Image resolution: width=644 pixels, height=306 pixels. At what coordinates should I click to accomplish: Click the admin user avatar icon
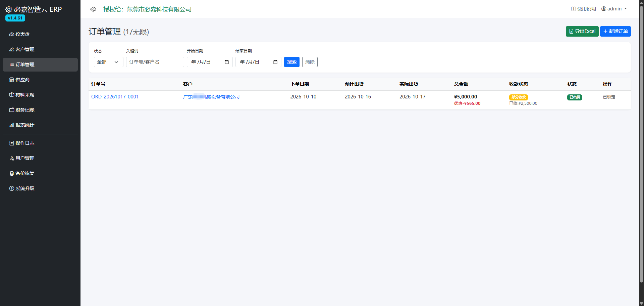coord(604,9)
